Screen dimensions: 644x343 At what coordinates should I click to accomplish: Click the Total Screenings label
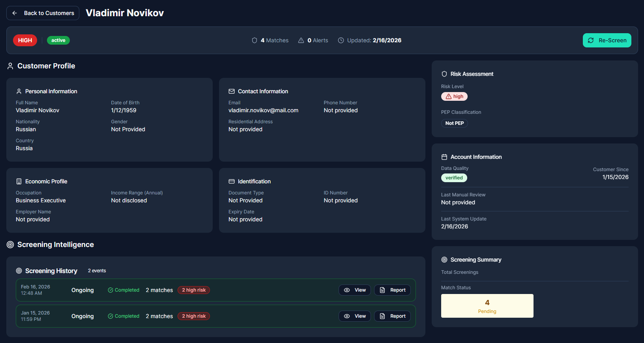[460, 272]
